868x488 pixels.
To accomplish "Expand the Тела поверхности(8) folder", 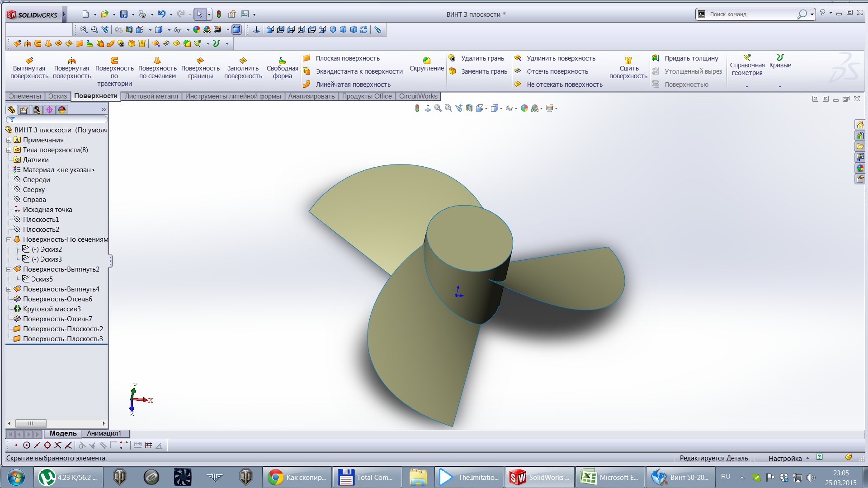I will click(x=9, y=150).
